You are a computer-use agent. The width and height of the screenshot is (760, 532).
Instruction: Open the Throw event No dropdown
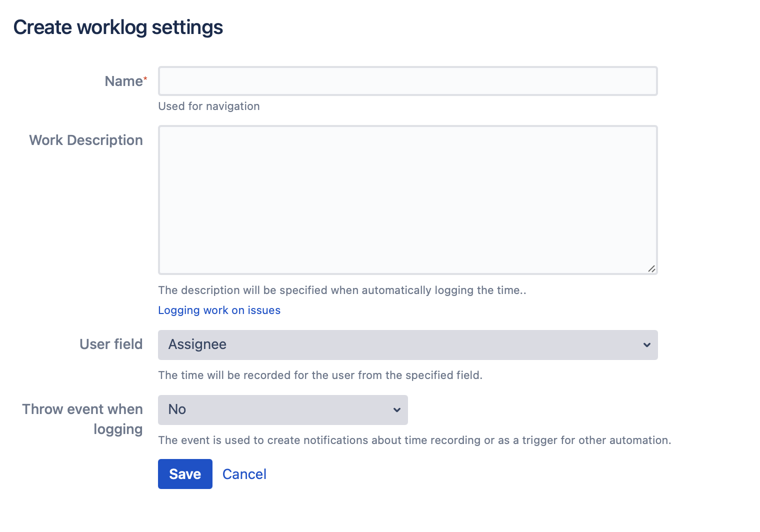click(282, 410)
